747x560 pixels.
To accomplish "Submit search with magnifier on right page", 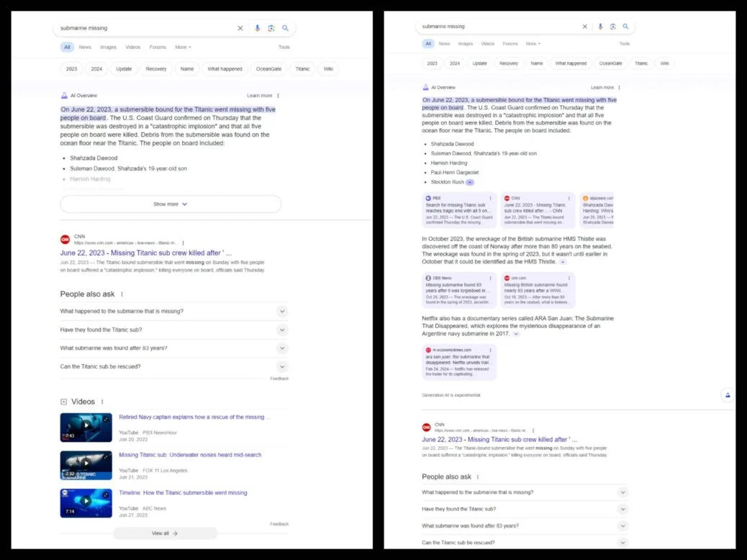I will [625, 27].
